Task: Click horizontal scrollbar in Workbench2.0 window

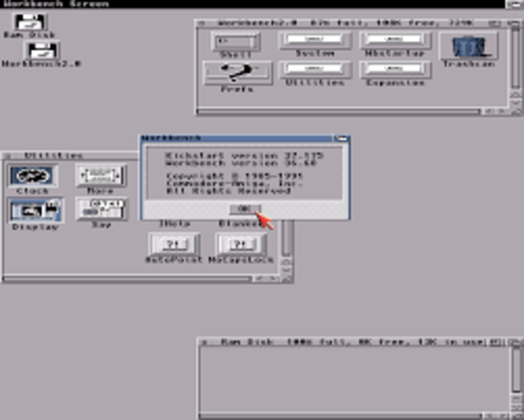Action: [x=339, y=112]
